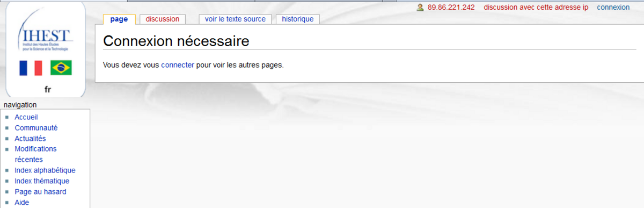Click the connexion link at top right
Image resolution: width=644 pixels, height=208 pixels.
(x=613, y=8)
